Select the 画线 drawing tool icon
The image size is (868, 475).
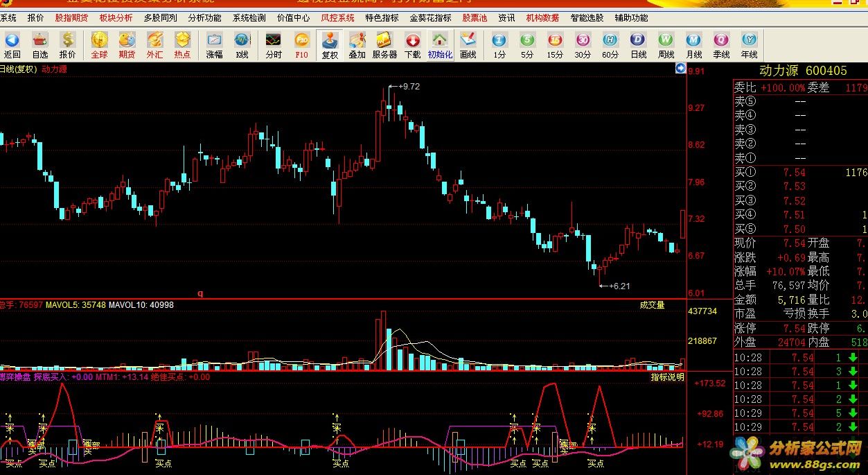click(x=468, y=45)
